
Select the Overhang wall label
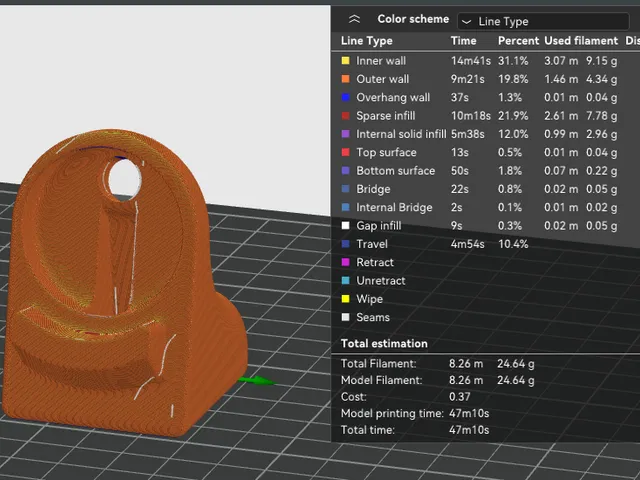(x=393, y=98)
